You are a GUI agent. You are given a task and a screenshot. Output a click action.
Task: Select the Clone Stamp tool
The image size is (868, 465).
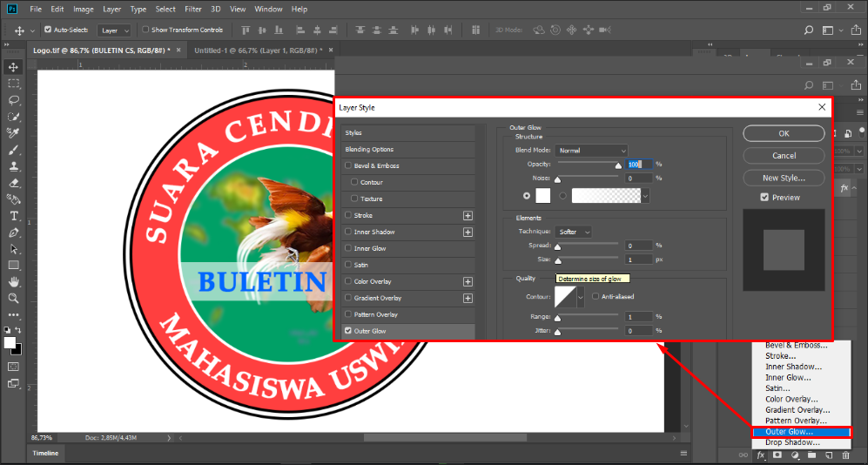13,166
